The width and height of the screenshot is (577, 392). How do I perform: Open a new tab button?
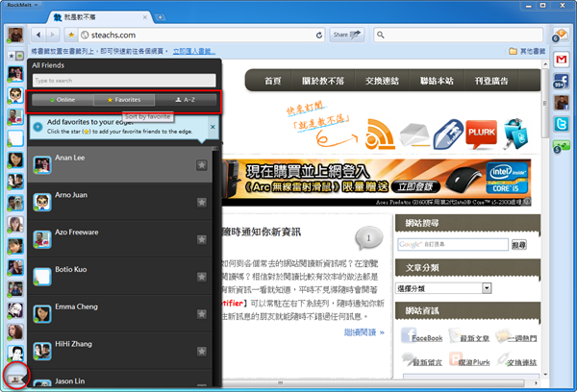(x=160, y=17)
